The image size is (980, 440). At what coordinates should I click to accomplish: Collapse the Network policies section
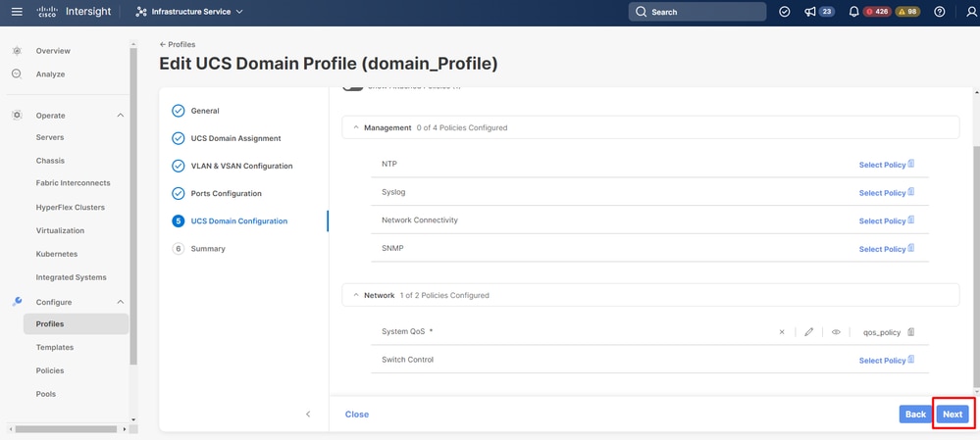pos(356,295)
